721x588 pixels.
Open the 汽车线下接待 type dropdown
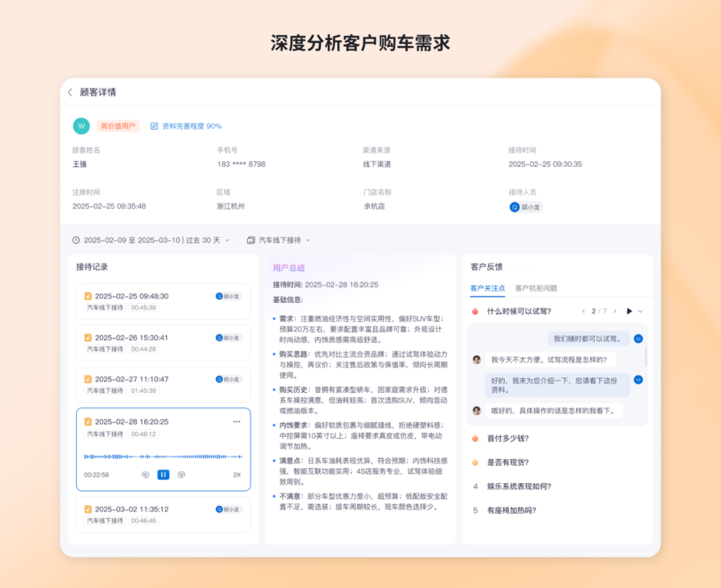tap(278, 240)
